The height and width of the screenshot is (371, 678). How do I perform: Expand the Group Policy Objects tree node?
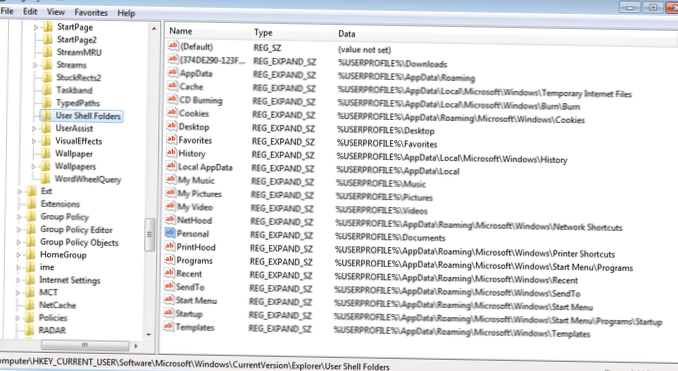click(19, 243)
